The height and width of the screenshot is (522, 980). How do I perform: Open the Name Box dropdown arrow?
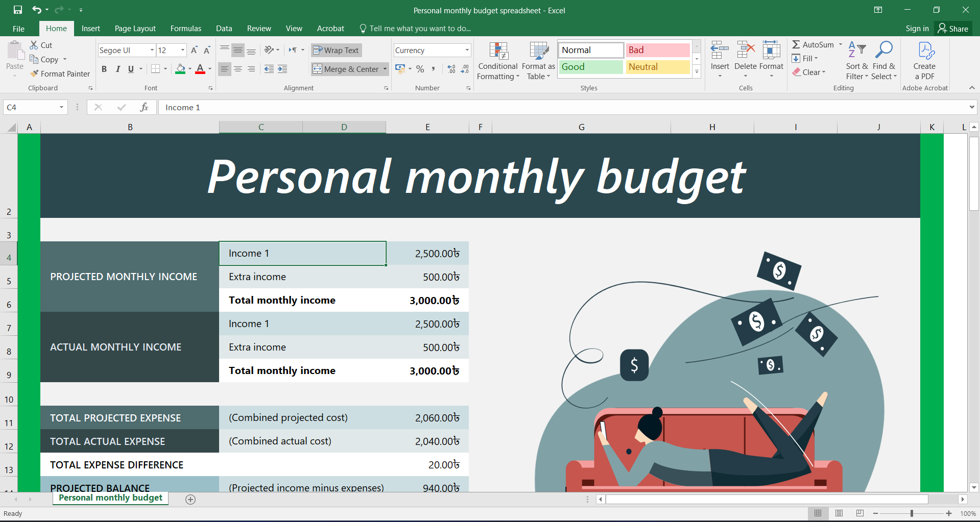61,107
